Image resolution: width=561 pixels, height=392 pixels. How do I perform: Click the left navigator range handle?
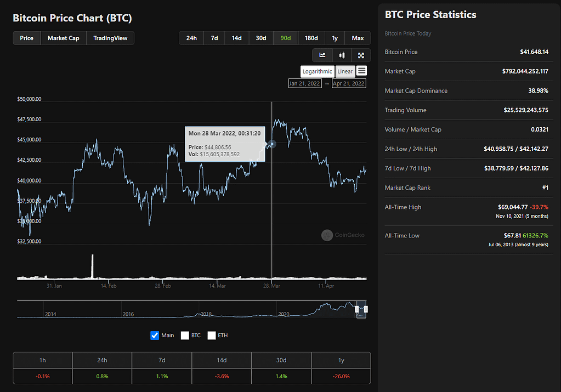click(357, 309)
